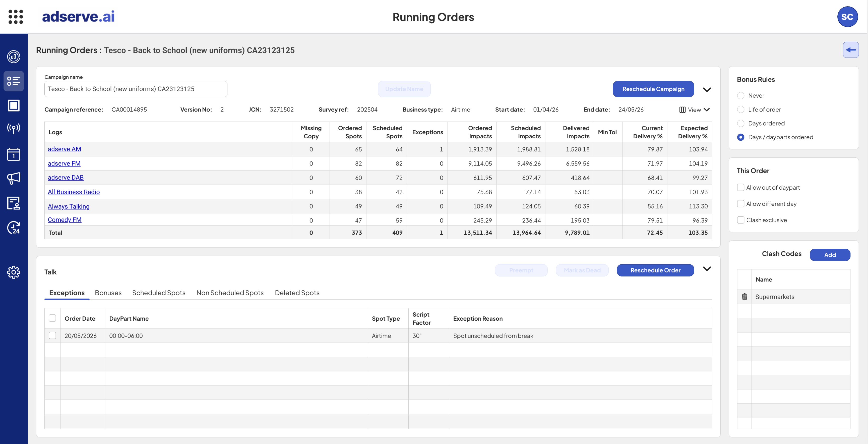Open the Comedy FM log link
Screen dimensions: 868x444
[x=65, y=220]
